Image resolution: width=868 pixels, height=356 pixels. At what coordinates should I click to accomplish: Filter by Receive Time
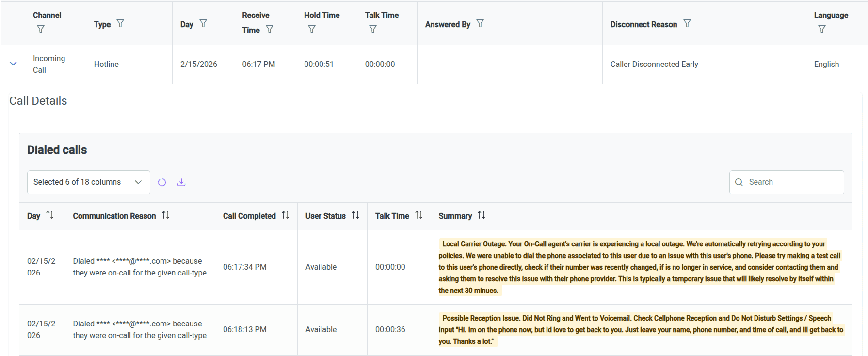click(x=270, y=30)
